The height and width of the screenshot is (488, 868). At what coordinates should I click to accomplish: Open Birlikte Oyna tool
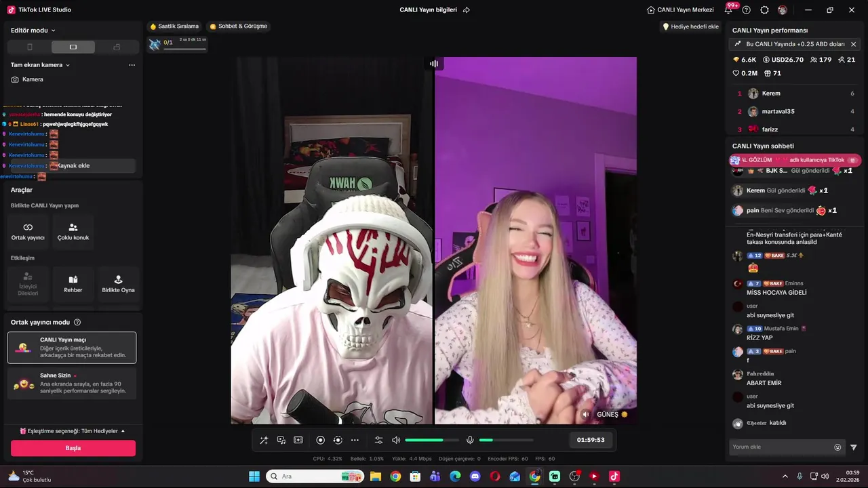tap(118, 284)
